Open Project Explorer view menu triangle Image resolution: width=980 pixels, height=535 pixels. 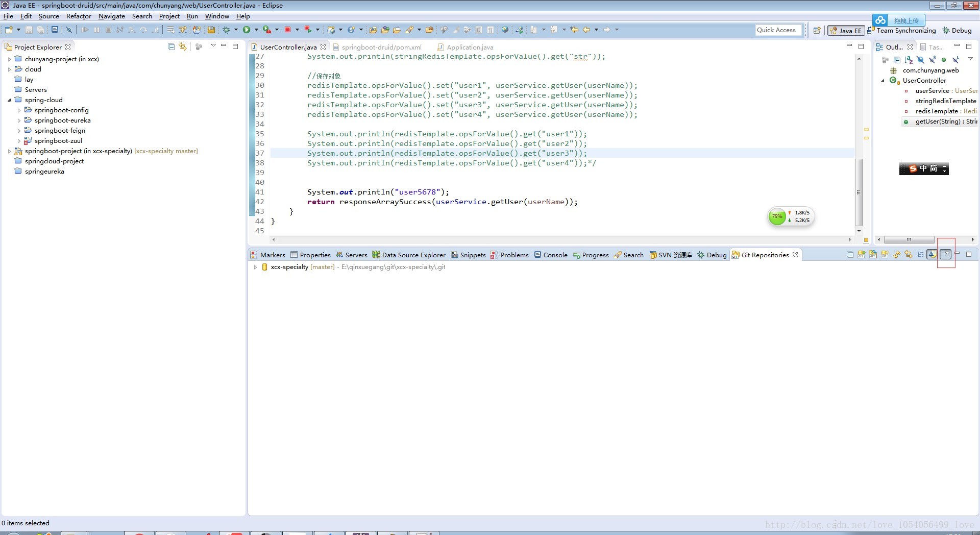(x=213, y=45)
